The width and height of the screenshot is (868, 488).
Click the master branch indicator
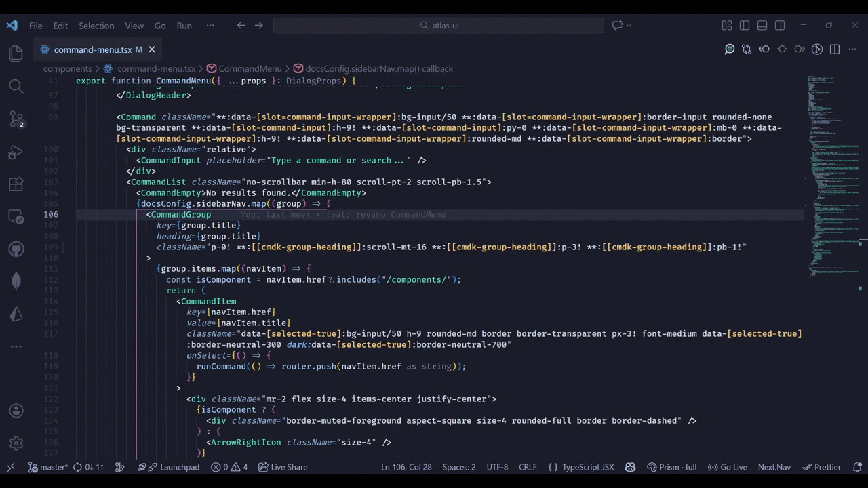[x=48, y=467]
